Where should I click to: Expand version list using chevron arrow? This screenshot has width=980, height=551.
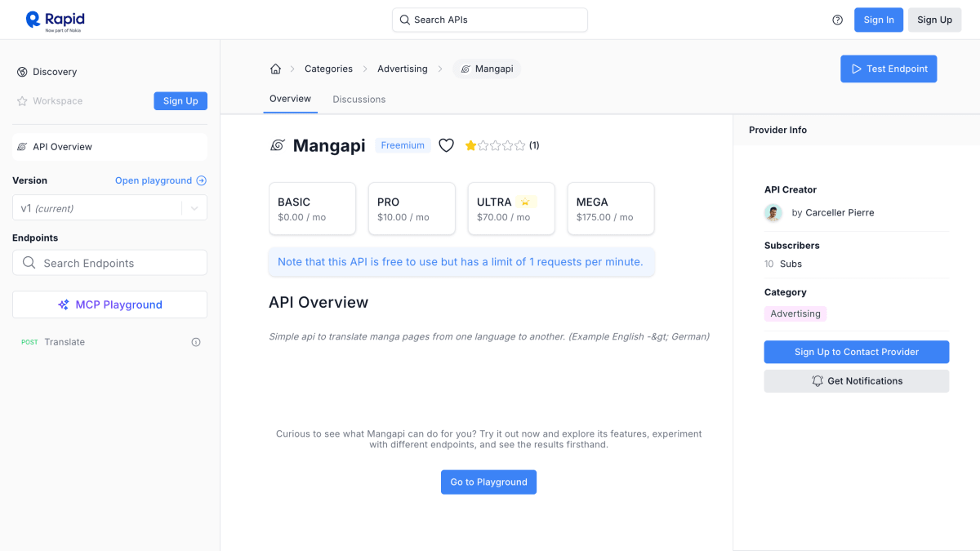click(194, 208)
